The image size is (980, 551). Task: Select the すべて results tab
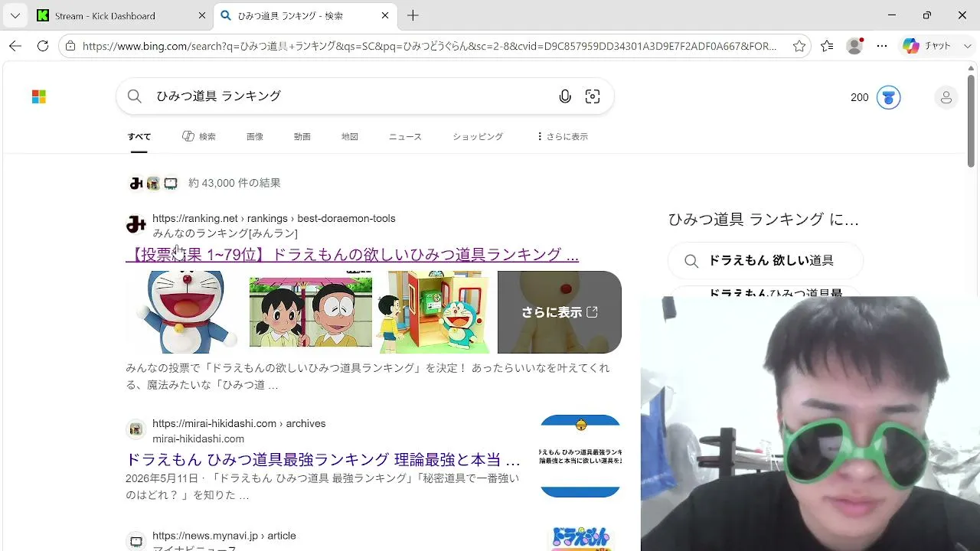click(139, 137)
